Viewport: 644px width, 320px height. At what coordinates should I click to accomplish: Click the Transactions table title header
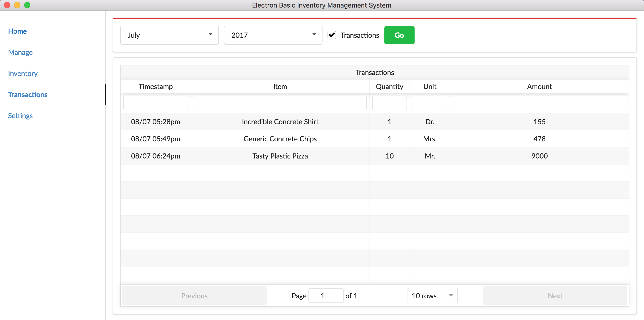[375, 72]
